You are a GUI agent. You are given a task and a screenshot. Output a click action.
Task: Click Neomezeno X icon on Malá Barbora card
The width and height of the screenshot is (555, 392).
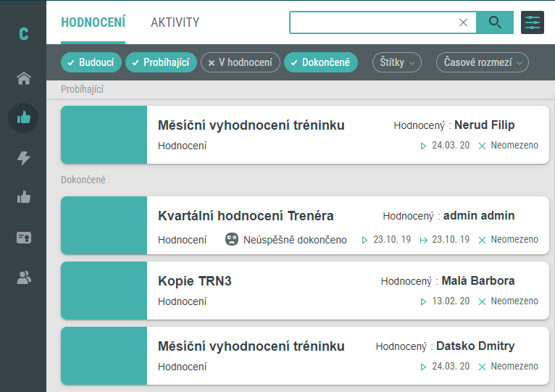[x=482, y=301]
